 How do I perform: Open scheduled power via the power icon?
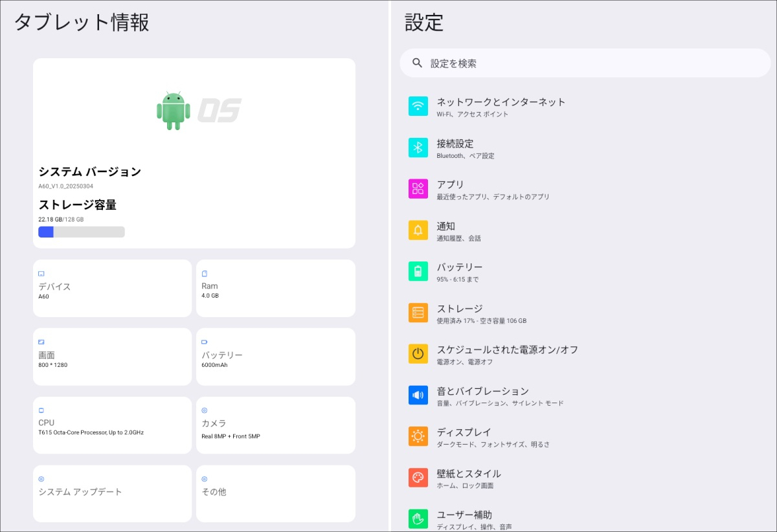(418, 353)
